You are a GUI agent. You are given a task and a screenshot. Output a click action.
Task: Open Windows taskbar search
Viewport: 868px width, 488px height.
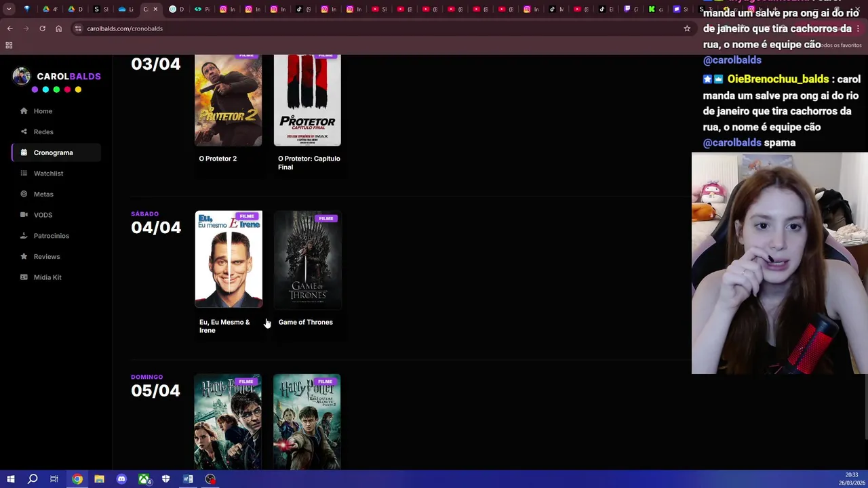coord(32,479)
